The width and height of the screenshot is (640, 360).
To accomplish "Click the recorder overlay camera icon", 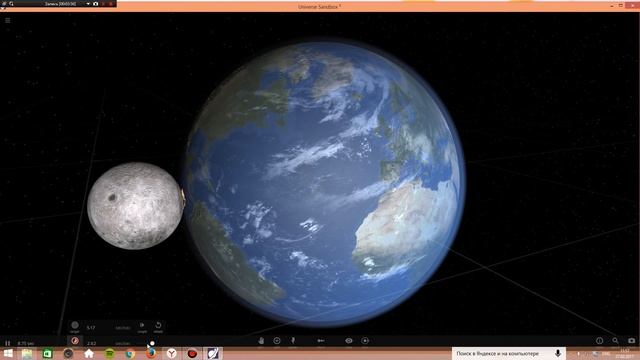I will pyautogui.click(x=96, y=4).
